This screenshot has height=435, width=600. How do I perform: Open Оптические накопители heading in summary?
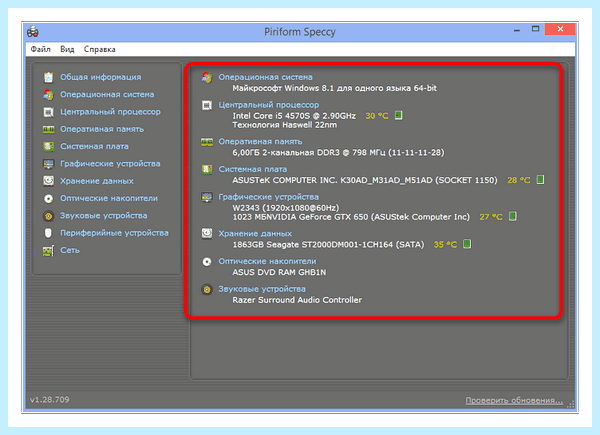point(267,261)
